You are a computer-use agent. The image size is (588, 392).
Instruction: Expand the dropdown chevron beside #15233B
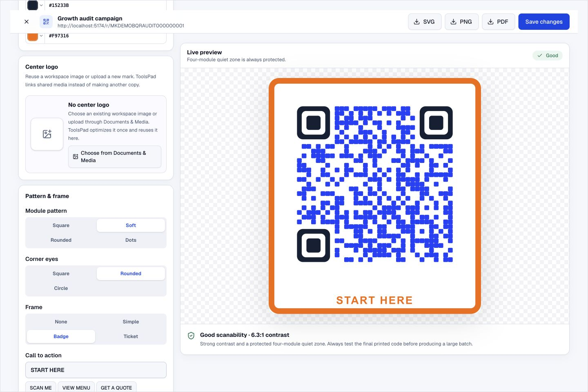click(41, 5)
